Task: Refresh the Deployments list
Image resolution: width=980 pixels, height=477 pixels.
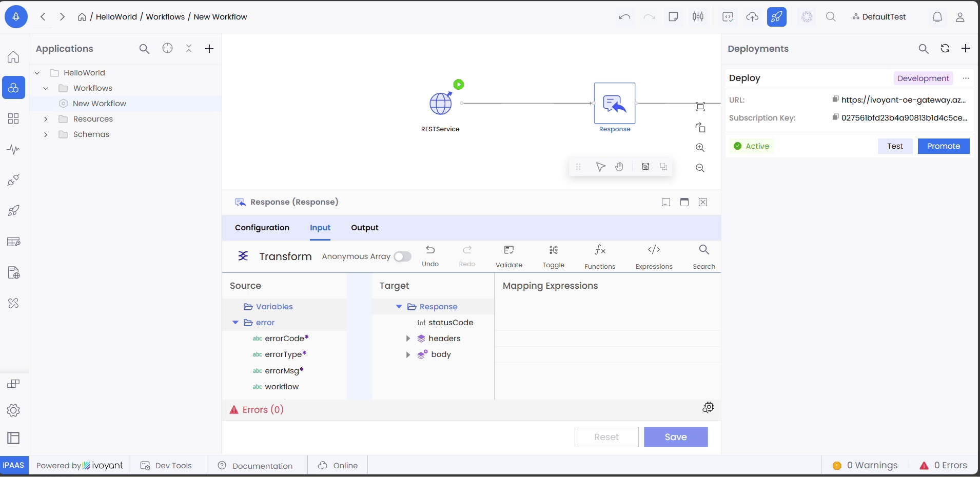Action: (x=945, y=48)
